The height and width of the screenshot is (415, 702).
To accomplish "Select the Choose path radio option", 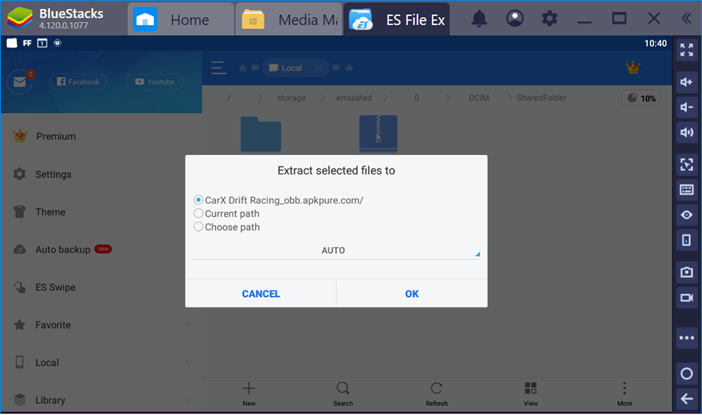I will tap(227, 227).
